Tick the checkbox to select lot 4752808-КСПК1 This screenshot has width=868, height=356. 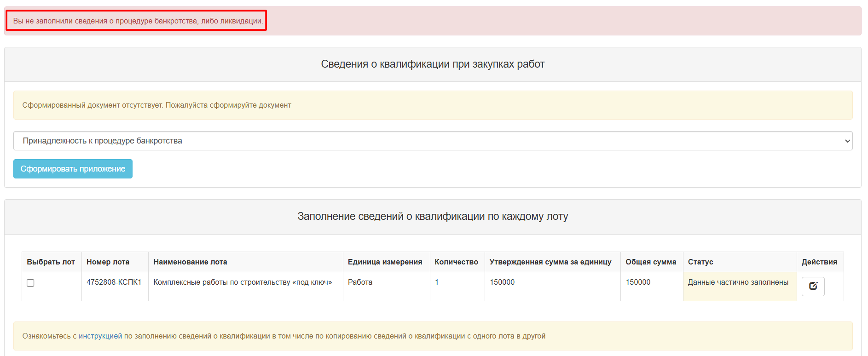click(x=30, y=283)
